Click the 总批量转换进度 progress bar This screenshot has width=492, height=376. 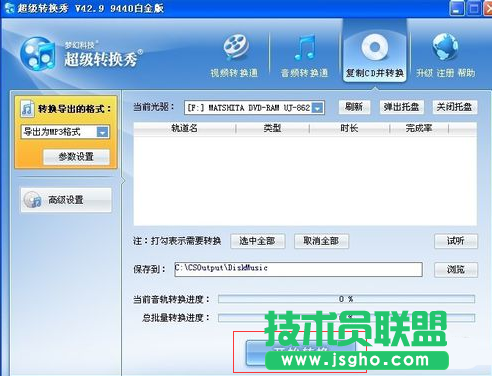[x=346, y=318]
